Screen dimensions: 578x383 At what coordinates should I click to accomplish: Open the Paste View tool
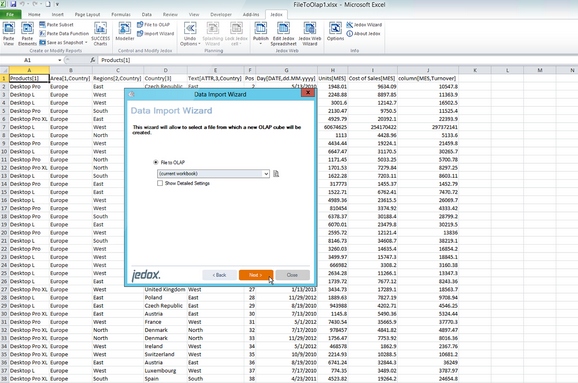pos(8,34)
